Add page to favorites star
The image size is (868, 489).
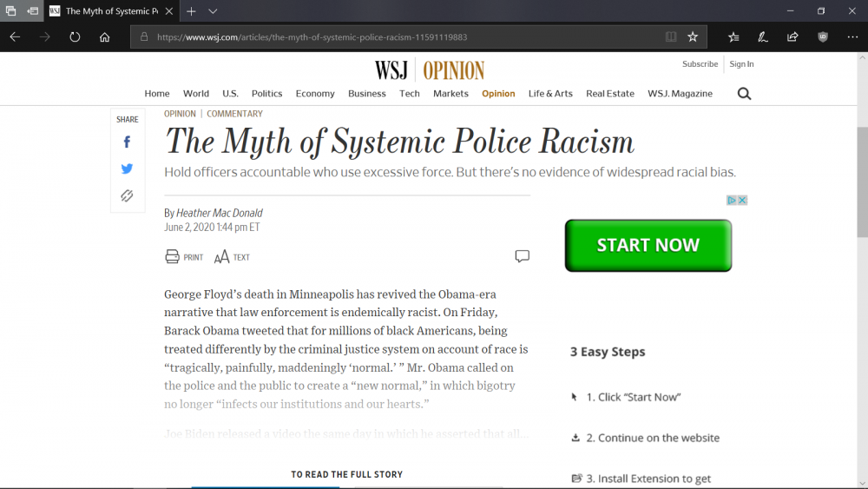point(693,37)
